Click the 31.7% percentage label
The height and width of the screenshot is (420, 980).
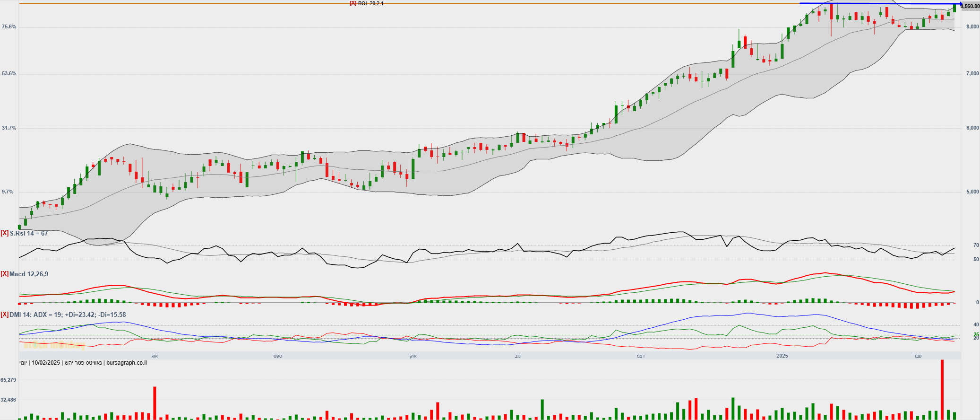click(x=9, y=128)
